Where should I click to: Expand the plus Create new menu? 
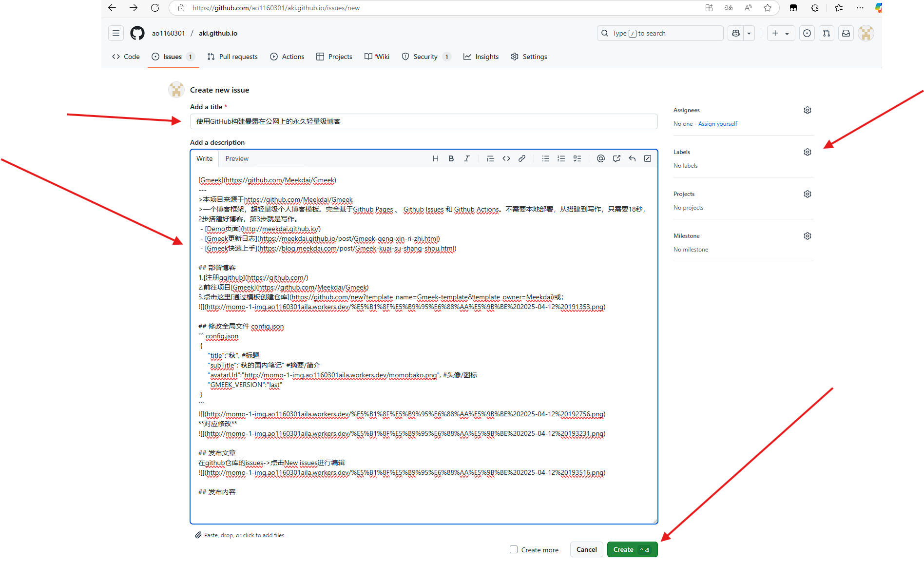(x=780, y=33)
